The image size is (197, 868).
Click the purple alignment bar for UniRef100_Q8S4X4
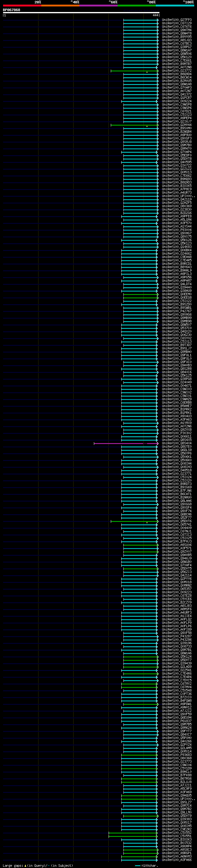point(126,443)
